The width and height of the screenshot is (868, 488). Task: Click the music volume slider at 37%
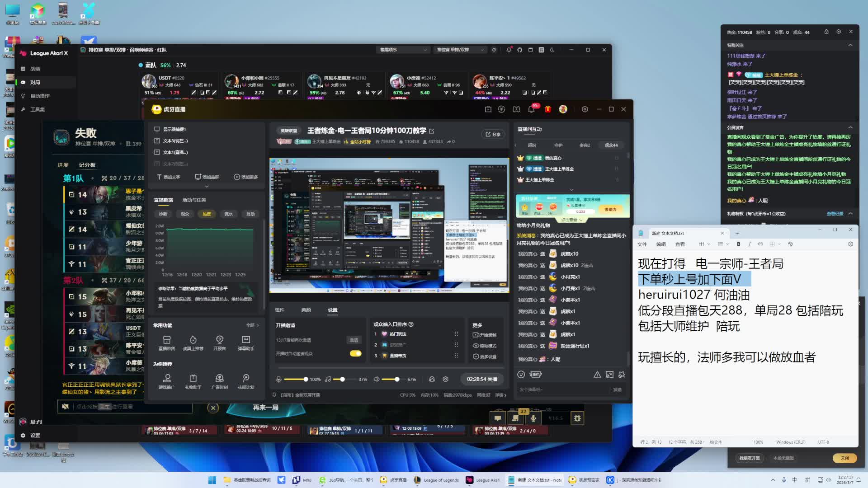click(342, 379)
